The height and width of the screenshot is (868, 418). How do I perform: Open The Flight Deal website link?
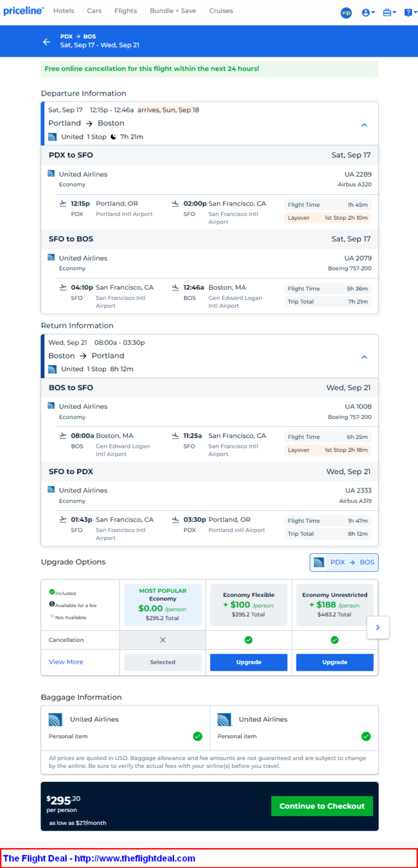click(99, 859)
